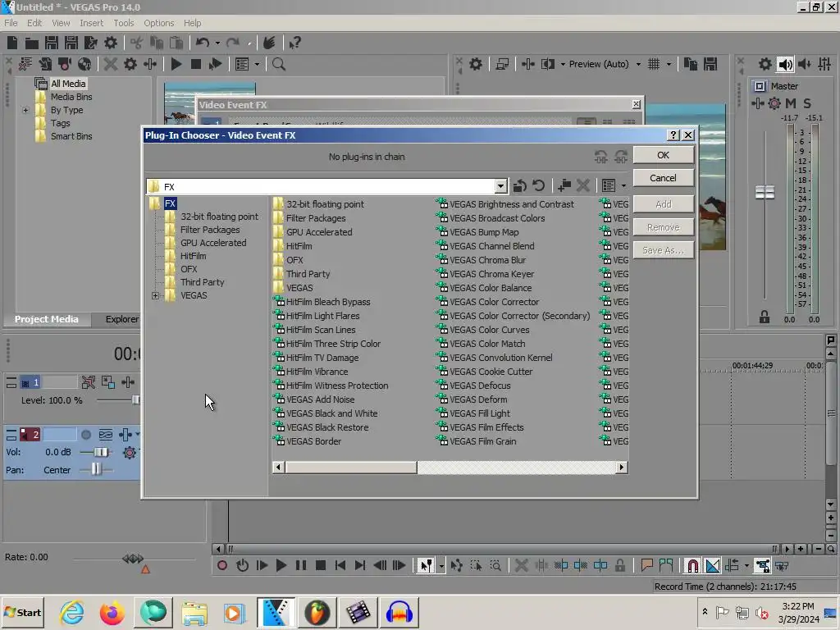The image size is (840, 630).
Task: Undo the last action
Action: tap(203, 43)
